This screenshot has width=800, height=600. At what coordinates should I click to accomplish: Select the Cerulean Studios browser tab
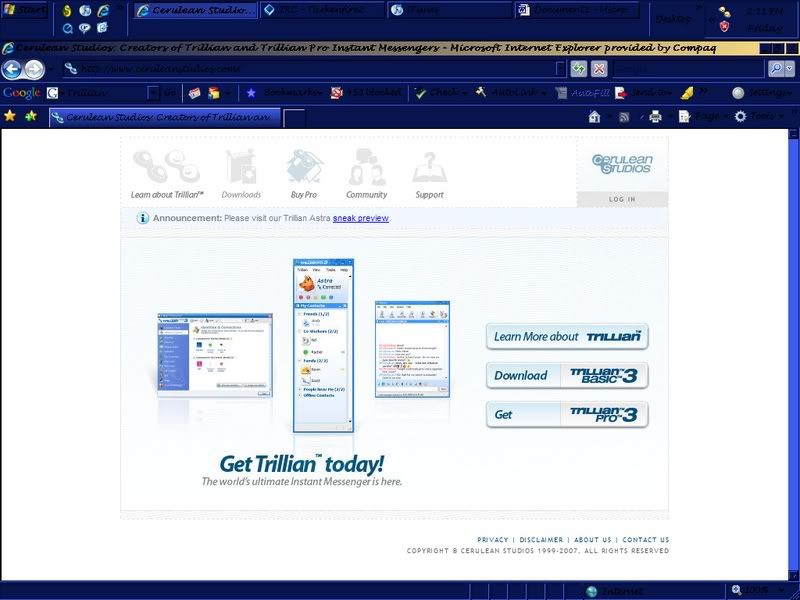tap(165, 117)
